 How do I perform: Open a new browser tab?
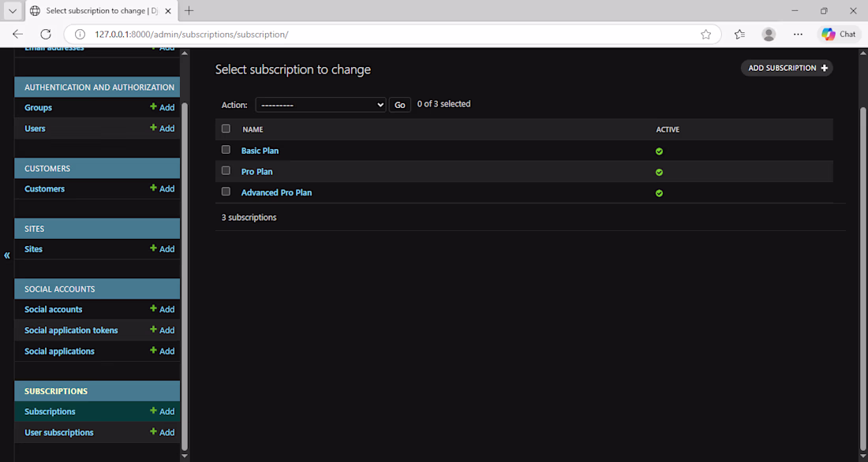(189, 10)
